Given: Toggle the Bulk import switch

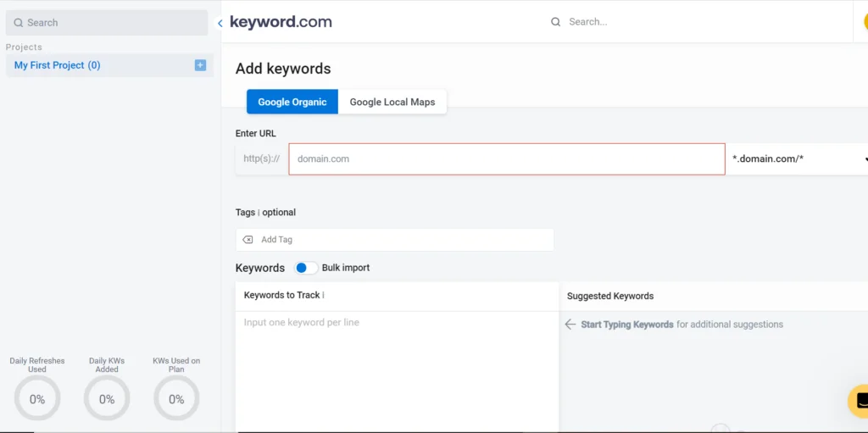Looking at the screenshot, I should tap(306, 268).
